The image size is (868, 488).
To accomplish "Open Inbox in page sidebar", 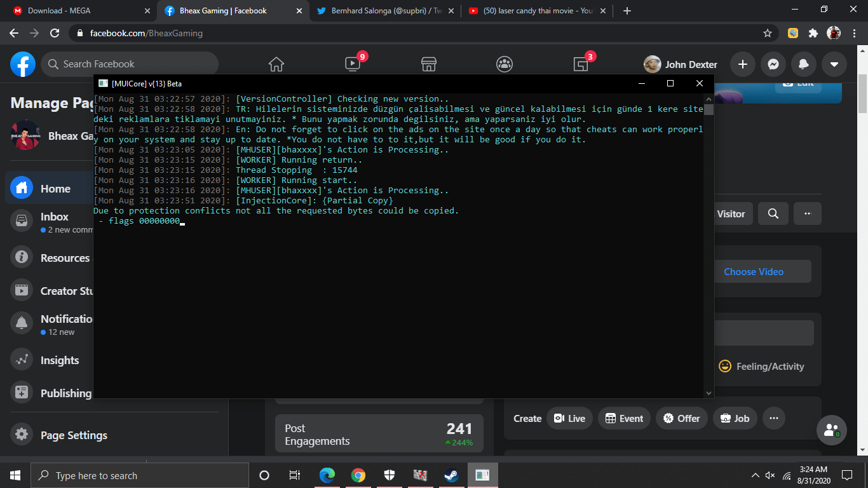I will coord(50,222).
